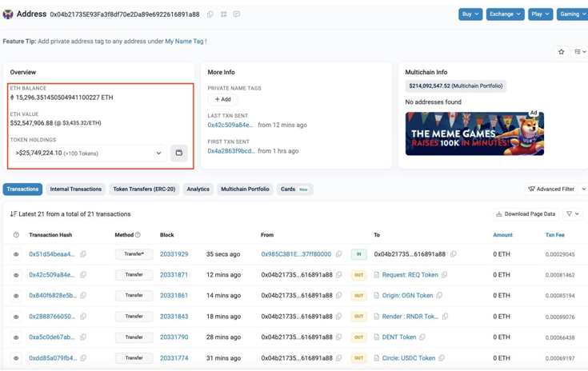Open the Meme Games advertisement banner

click(x=474, y=133)
